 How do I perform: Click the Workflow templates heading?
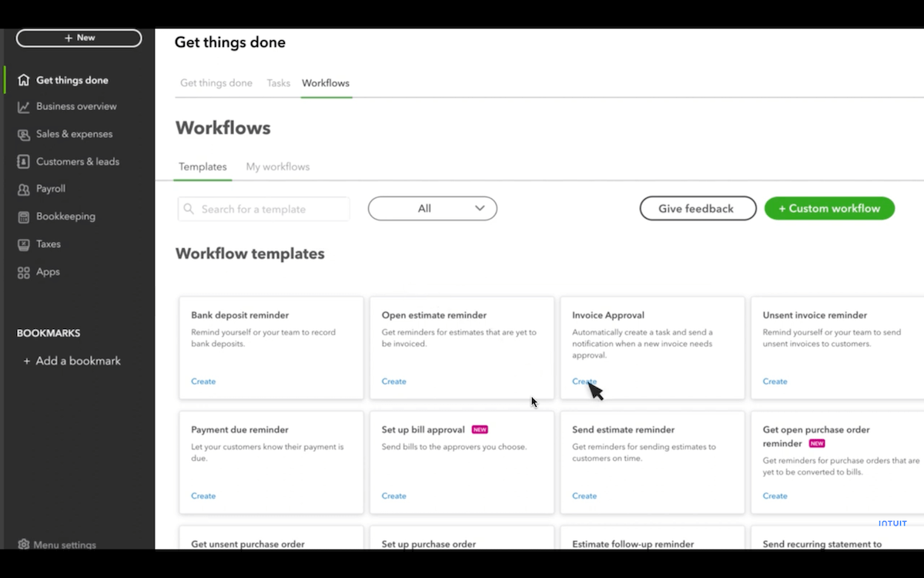click(x=250, y=254)
